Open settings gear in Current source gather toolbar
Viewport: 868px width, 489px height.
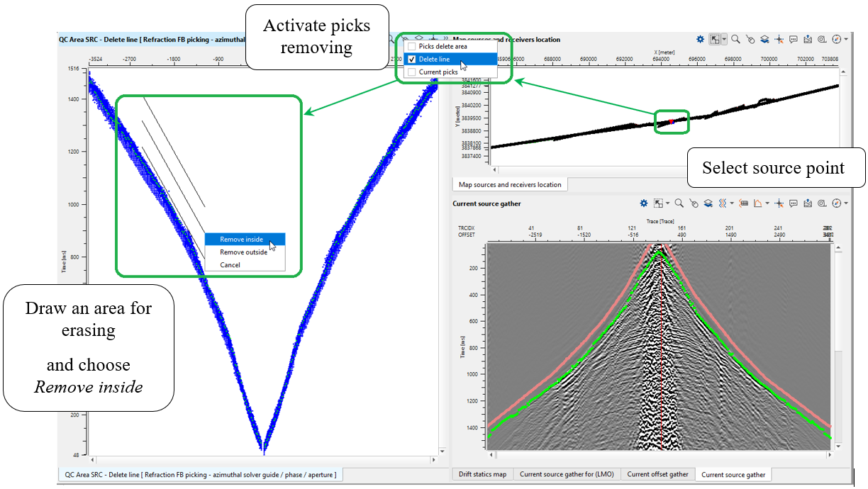644,203
